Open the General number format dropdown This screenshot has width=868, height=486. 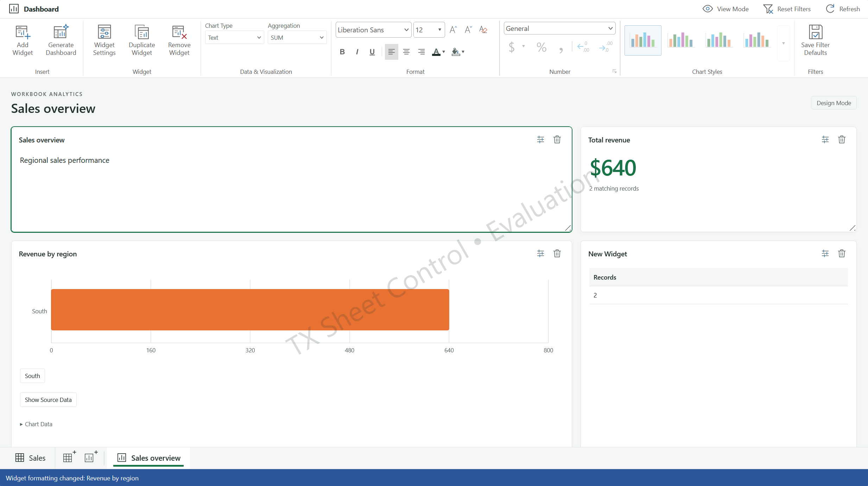click(x=559, y=28)
